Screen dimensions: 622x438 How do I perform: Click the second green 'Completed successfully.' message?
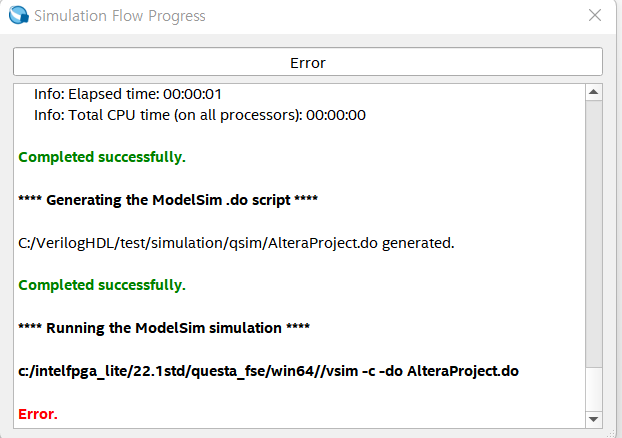[102, 285]
